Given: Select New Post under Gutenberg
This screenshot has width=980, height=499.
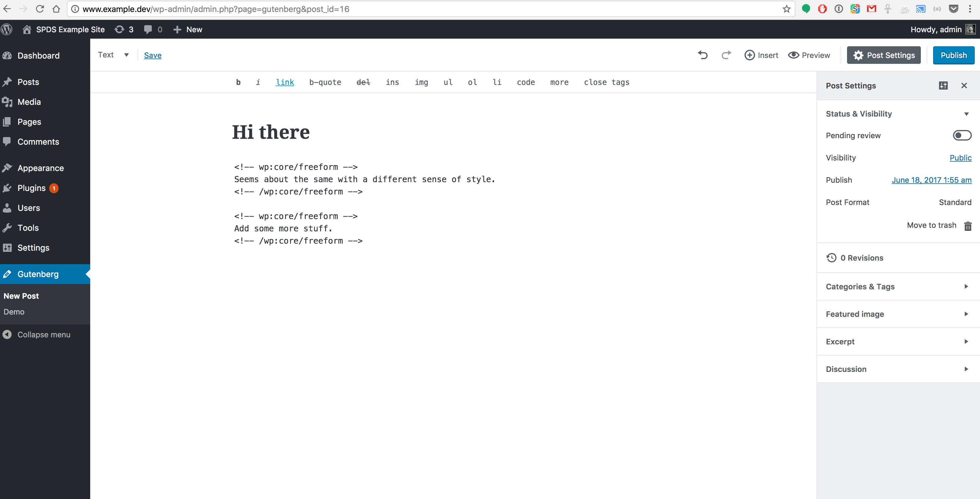Looking at the screenshot, I should point(21,295).
